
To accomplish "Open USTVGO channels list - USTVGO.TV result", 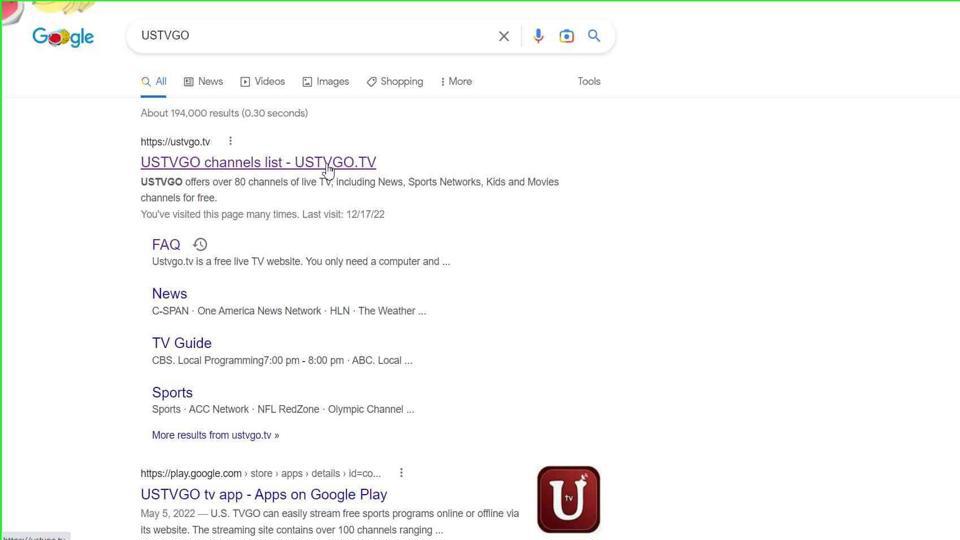I will coord(258,162).
